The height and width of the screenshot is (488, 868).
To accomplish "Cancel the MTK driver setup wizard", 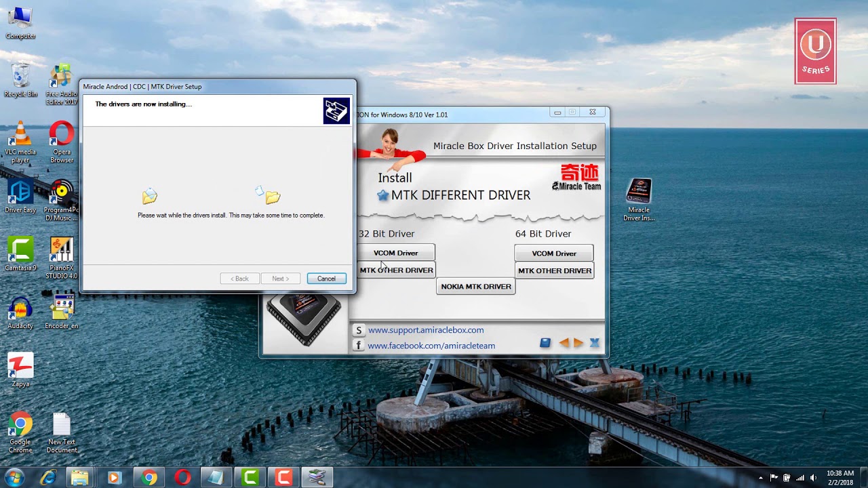I will coord(326,279).
